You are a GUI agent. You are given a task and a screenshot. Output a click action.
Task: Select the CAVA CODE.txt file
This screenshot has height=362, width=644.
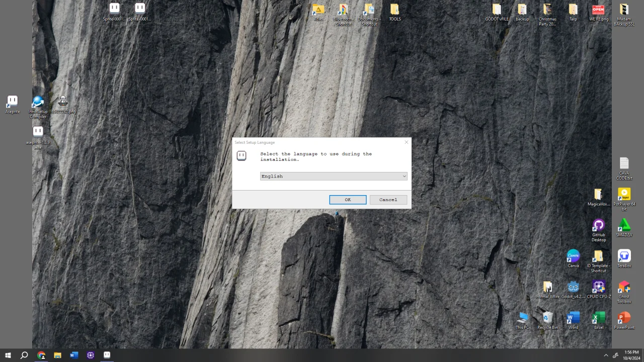point(624,168)
